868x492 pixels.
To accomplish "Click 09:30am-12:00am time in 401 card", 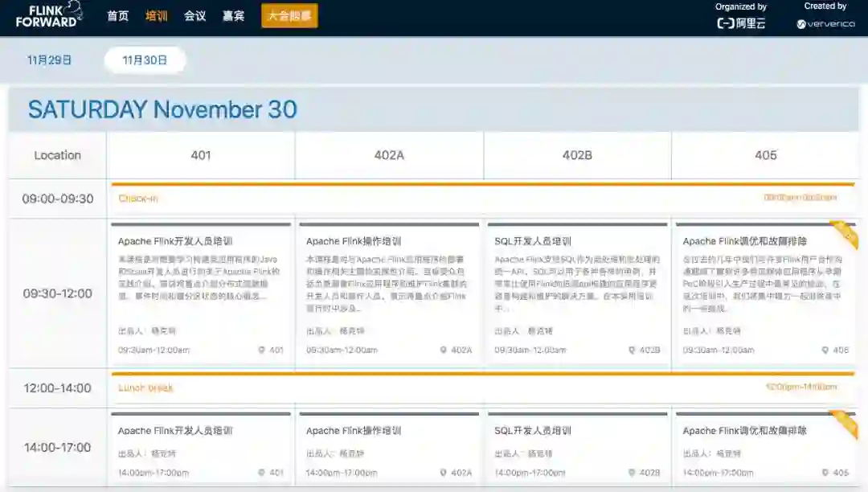I will [x=154, y=350].
